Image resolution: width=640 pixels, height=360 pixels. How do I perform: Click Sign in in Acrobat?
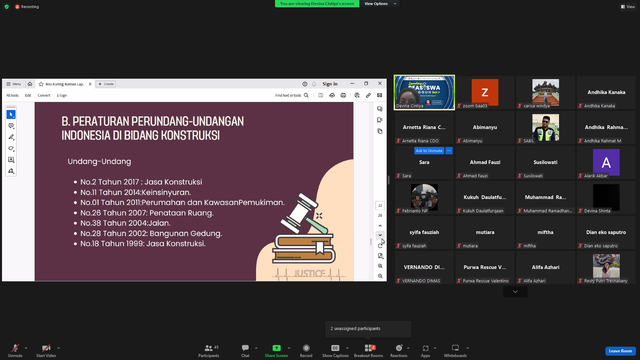pyautogui.click(x=330, y=84)
